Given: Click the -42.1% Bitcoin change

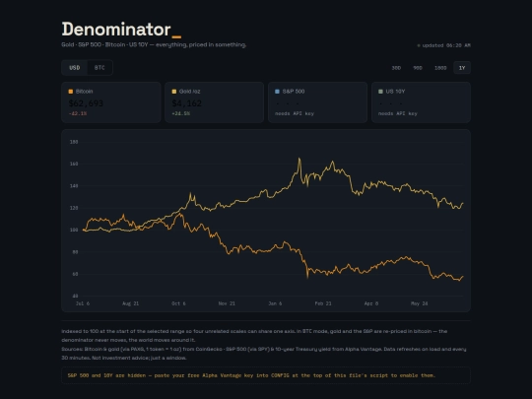Looking at the screenshot, I should pos(78,113).
